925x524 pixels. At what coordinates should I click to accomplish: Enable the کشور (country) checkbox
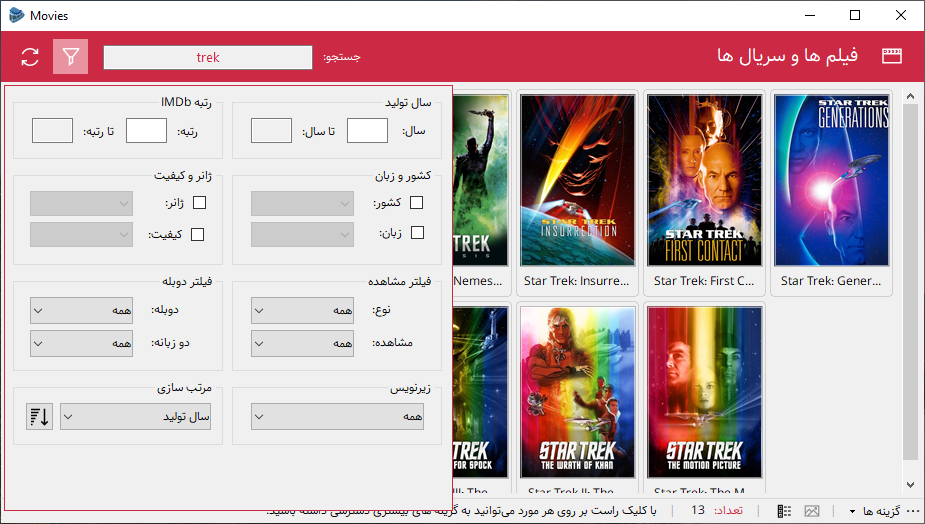click(416, 202)
